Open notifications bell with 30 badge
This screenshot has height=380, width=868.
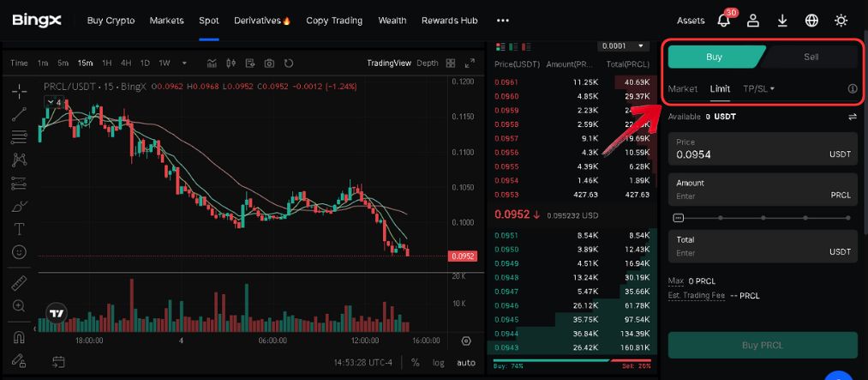coord(725,20)
